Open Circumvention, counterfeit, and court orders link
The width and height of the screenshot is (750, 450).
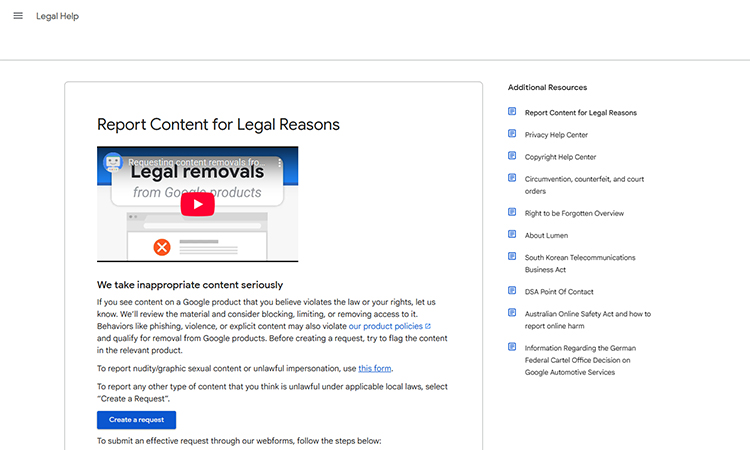tap(585, 185)
